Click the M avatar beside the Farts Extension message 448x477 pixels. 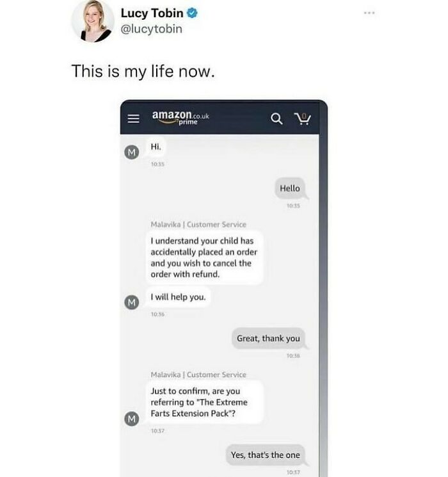pyautogui.click(x=132, y=419)
